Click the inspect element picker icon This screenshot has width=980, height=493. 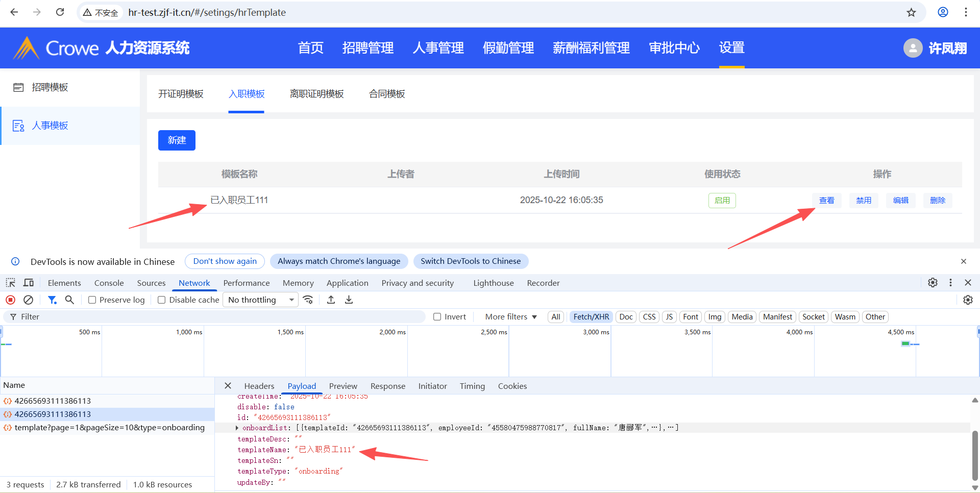10,283
